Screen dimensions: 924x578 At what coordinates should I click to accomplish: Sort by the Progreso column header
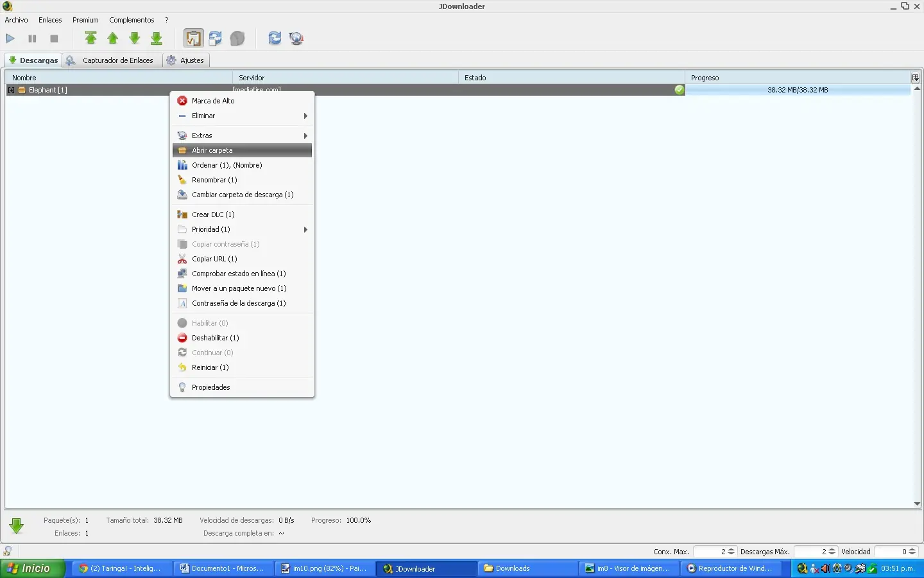pos(798,78)
